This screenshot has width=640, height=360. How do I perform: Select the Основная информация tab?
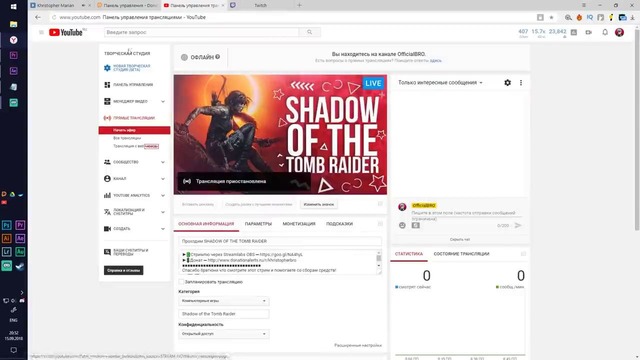(x=206, y=224)
